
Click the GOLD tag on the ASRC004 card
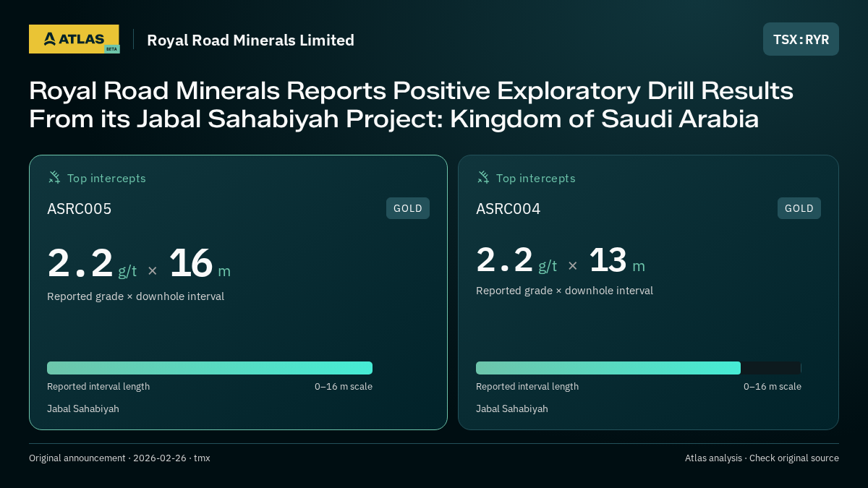coord(799,208)
